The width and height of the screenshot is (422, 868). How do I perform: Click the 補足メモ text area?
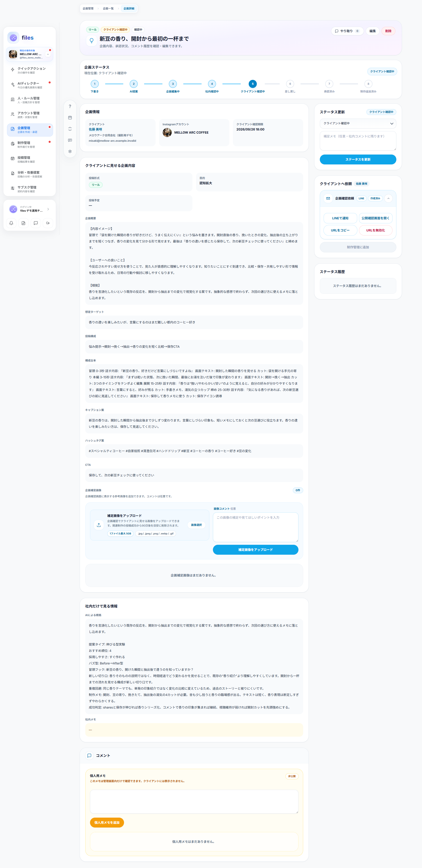(x=358, y=141)
